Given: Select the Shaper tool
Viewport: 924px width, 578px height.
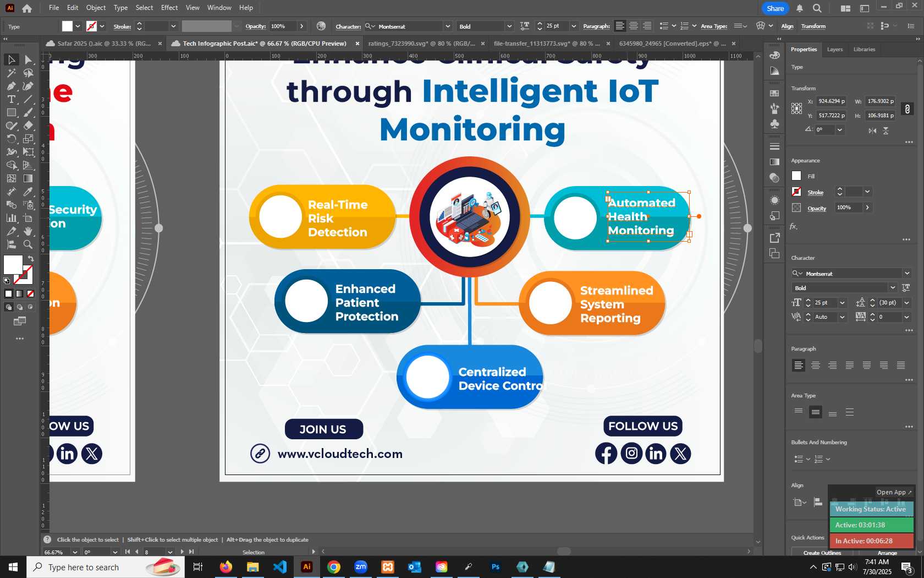Looking at the screenshot, I should point(11,126).
